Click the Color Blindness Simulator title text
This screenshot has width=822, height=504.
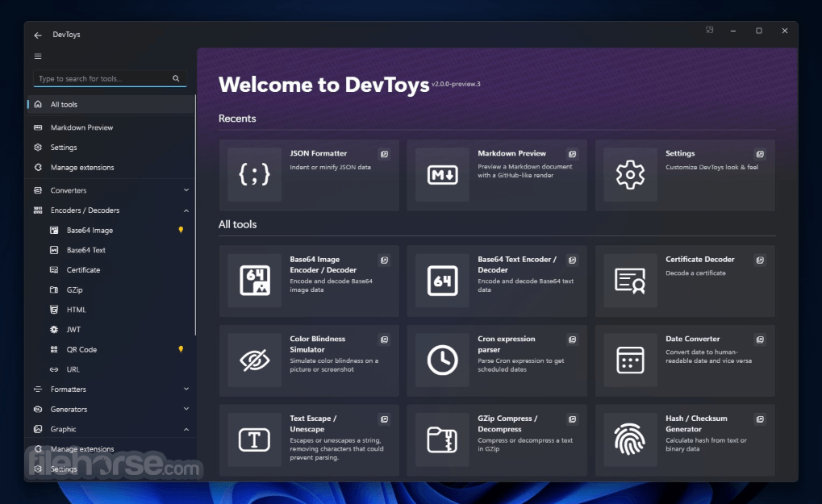(x=318, y=344)
